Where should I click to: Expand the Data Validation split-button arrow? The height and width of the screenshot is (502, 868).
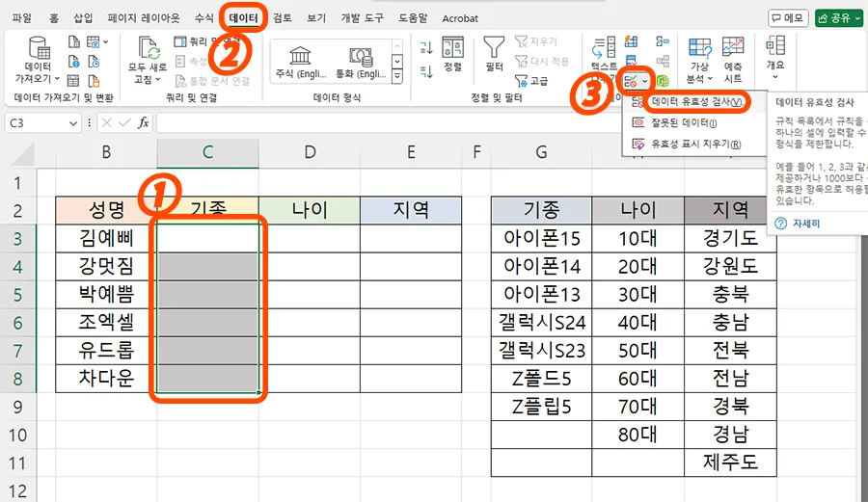coord(645,82)
